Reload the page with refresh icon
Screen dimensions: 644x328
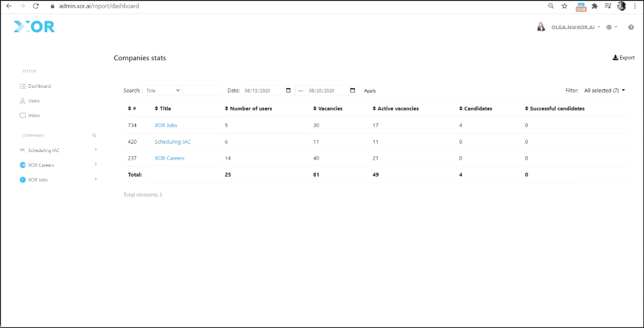pos(36,6)
